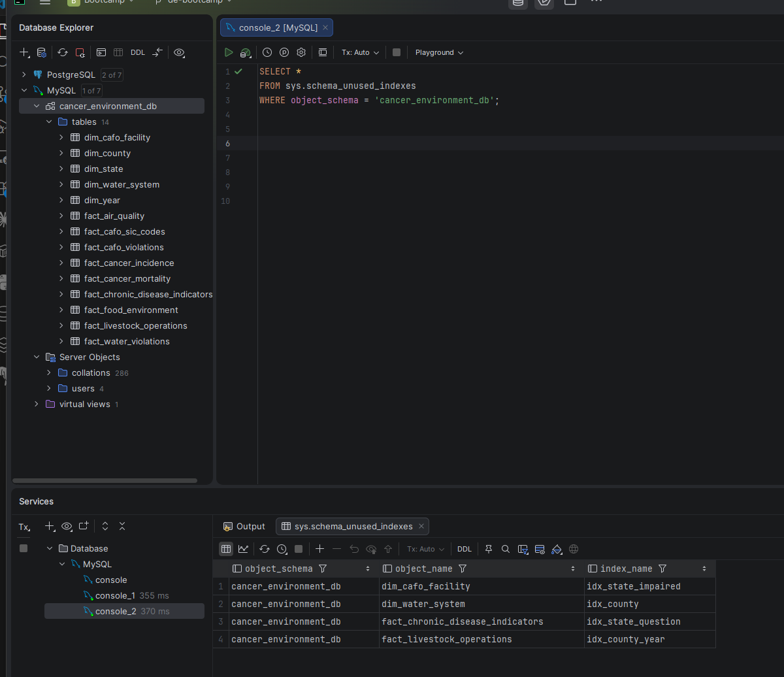This screenshot has height=677, width=784.
Task: Expand the dim_cafo_facility table
Action: click(x=61, y=137)
